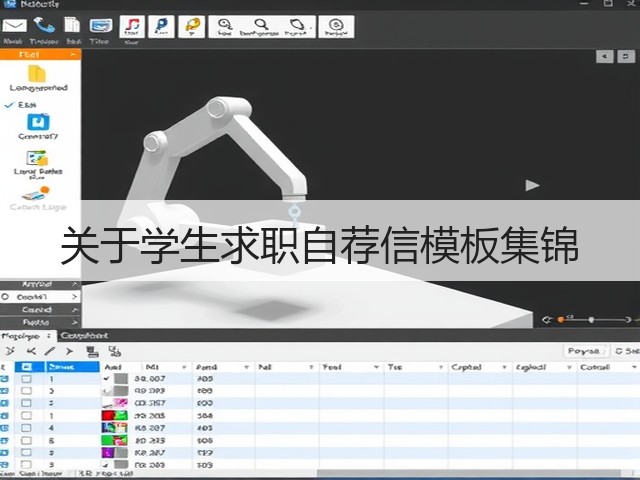The image size is (640, 480).
Task: Expand the first dark sidebar section arrow
Action: [74, 284]
